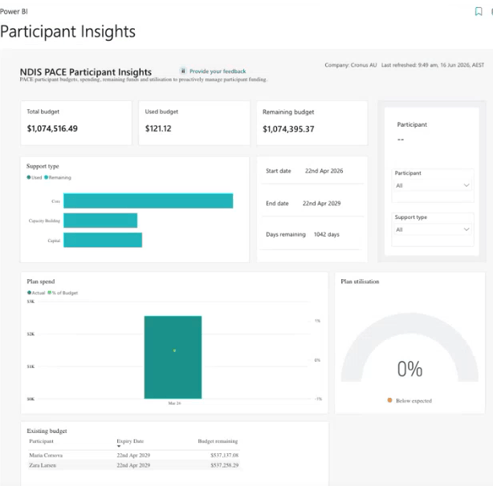The height and width of the screenshot is (486, 493).
Task: Select the Capital bar in Support type chart
Action: (x=103, y=240)
